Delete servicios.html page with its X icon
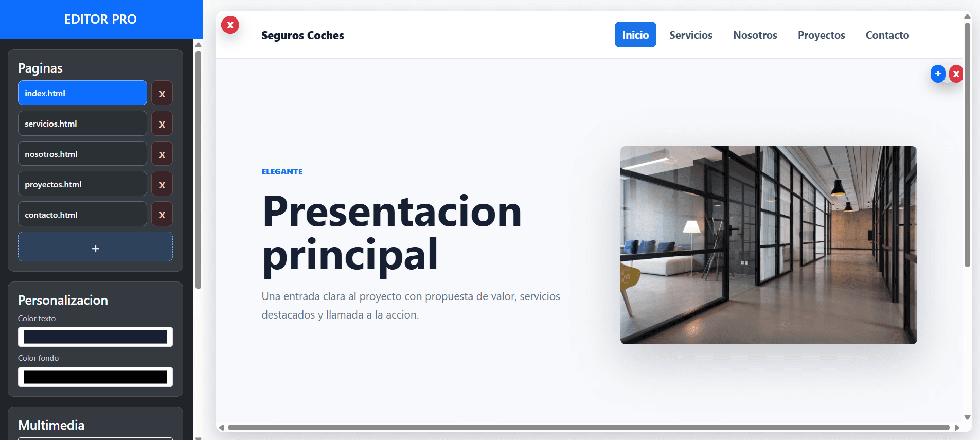This screenshot has height=440, width=980. (x=162, y=124)
